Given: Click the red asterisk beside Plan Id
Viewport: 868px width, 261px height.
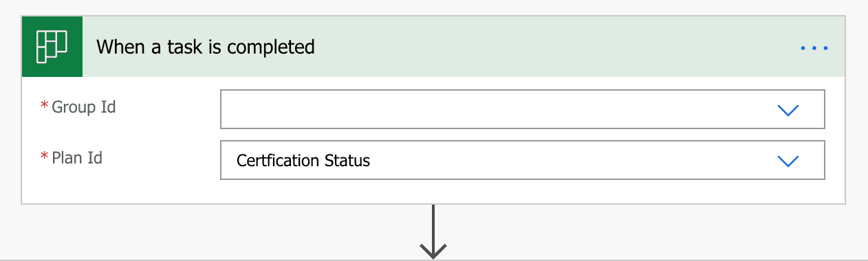Looking at the screenshot, I should point(45,156).
